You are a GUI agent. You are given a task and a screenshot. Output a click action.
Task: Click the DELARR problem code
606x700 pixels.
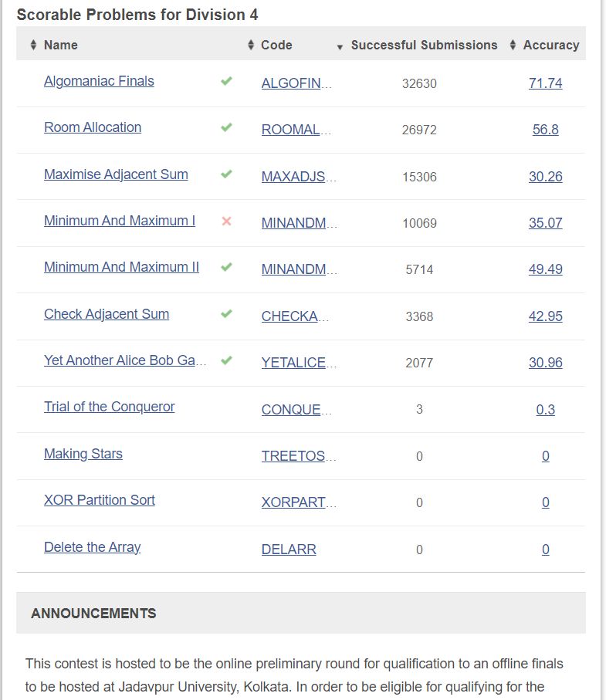[x=289, y=550]
